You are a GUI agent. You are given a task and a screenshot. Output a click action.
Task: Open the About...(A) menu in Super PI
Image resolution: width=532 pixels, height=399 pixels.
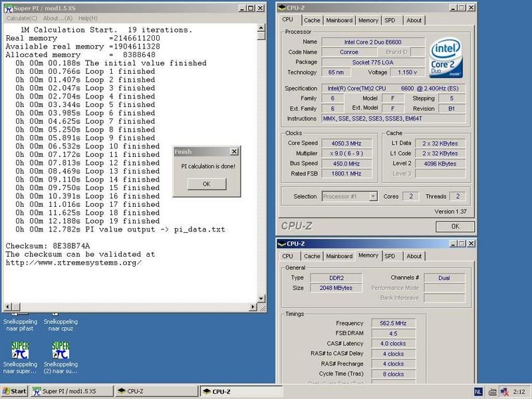click(58, 19)
